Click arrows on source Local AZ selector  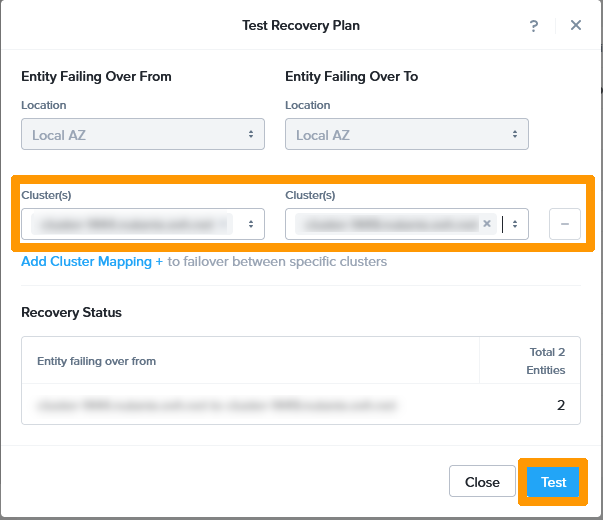click(x=251, y=134)
